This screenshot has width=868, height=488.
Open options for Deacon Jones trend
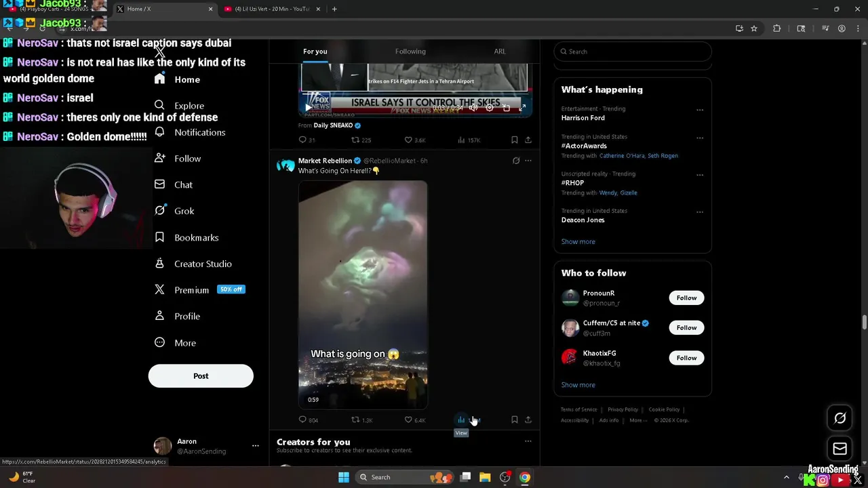click(700, 212)
